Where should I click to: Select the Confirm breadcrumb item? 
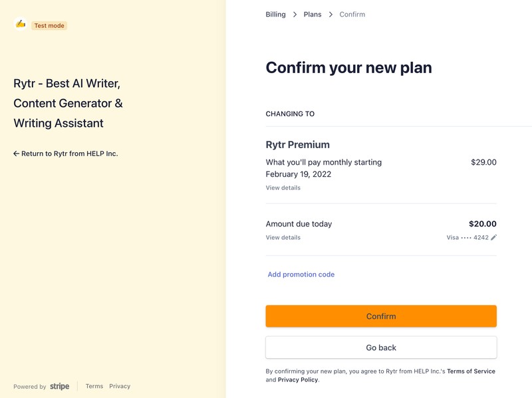pyautogui.click(x=352, y=15)
